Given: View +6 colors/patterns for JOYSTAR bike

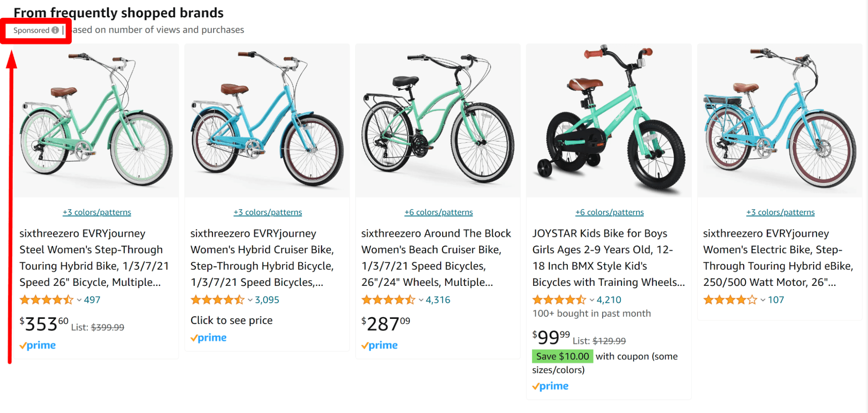Looking at the screenshot, I should pyautogui.click(x=609, y=212).
